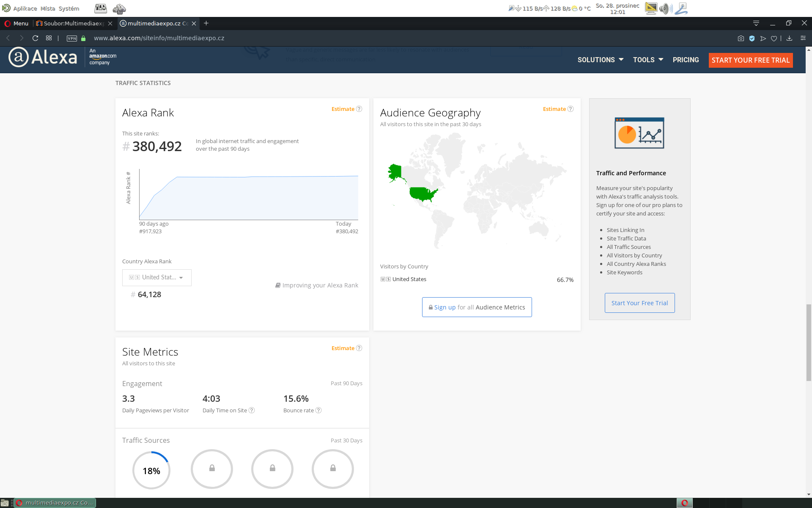Click the Daily Time on Site help icon
Image resolution: width=812 pixels, height=508 pixels.
click(252, 410)
